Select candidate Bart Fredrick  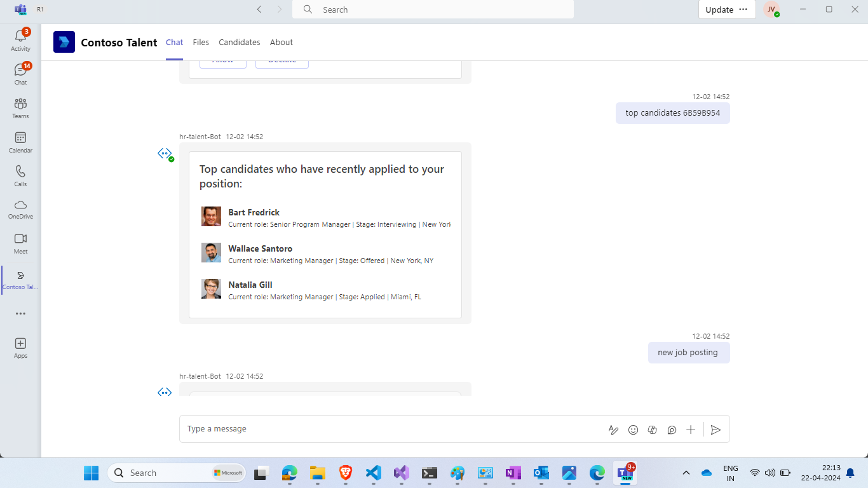coord(325,217)
